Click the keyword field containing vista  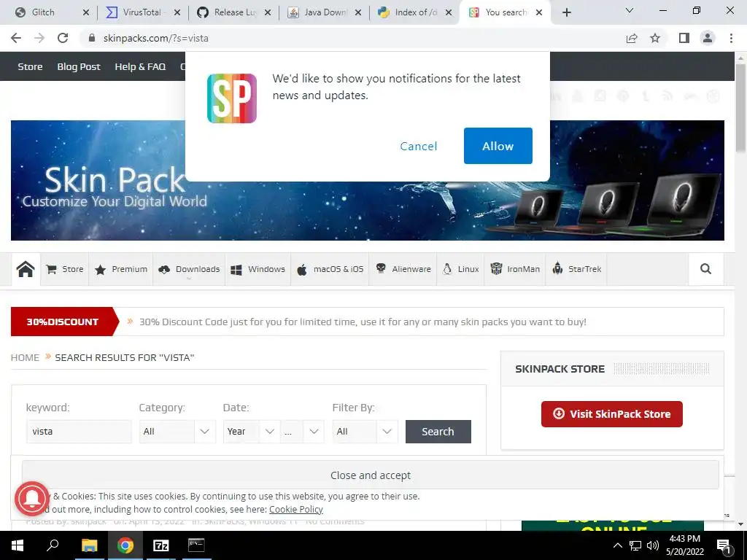[x=79, y=432]
